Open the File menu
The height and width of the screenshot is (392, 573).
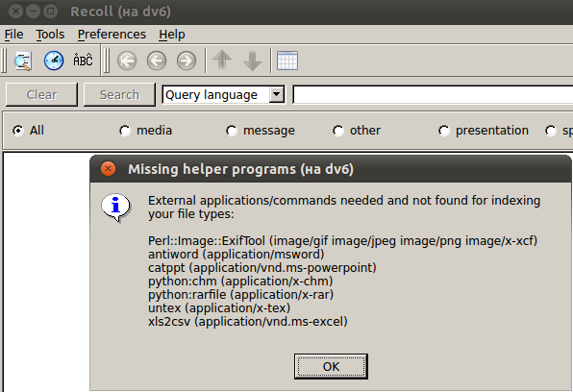click(13, 35)
